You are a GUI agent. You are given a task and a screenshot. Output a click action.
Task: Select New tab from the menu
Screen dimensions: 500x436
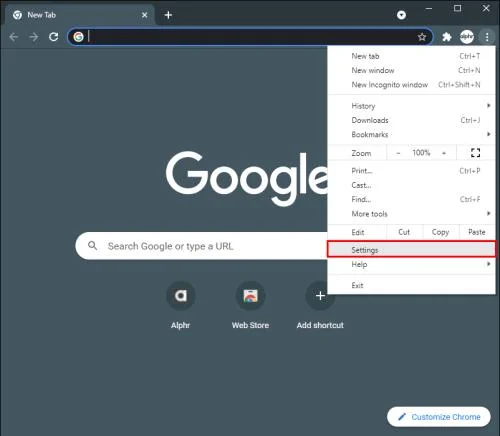[411, 56]
